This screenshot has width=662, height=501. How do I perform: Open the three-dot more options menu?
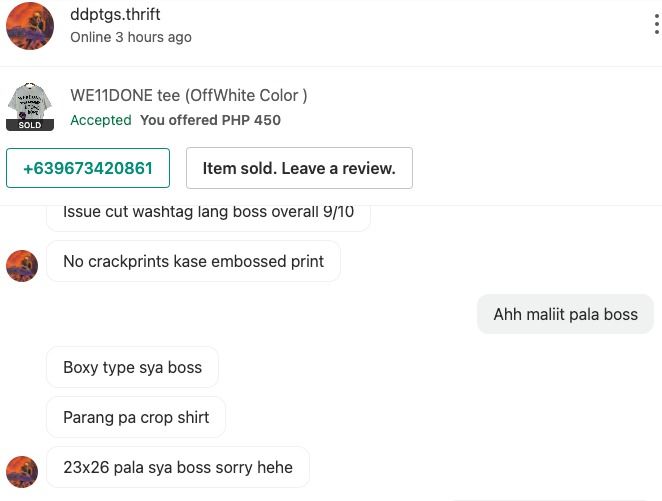pos(657,24)
